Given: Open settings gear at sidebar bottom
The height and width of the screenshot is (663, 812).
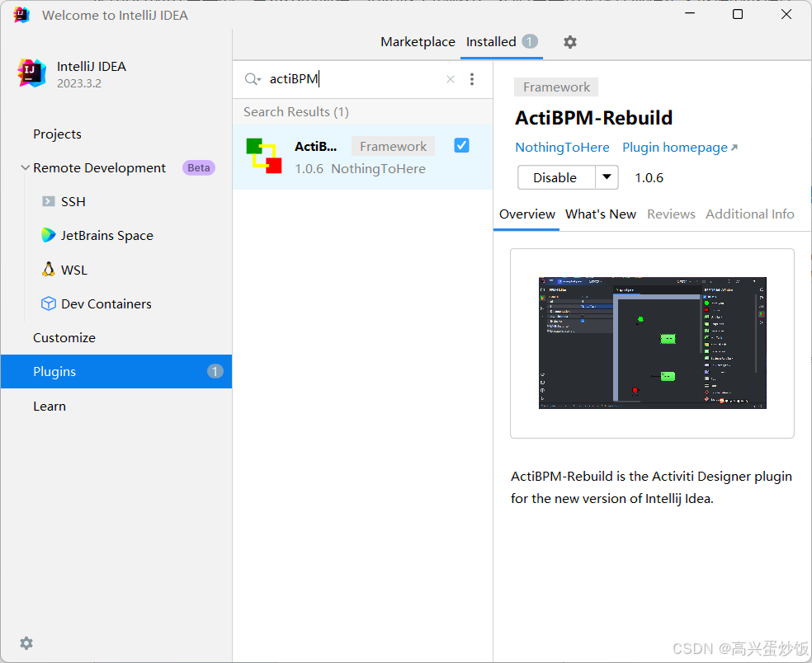Looking at the screenshot, I should coord(26,643).
